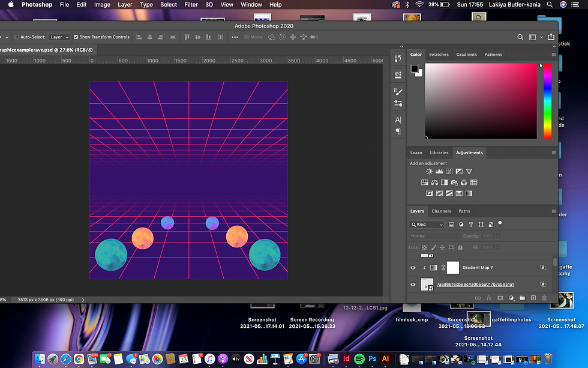Image resolution: width=588 pixels, height=368 pixels.
Task: Toggle adjustment layer filter in Layers panel
Action: click(x=461, y=225)
